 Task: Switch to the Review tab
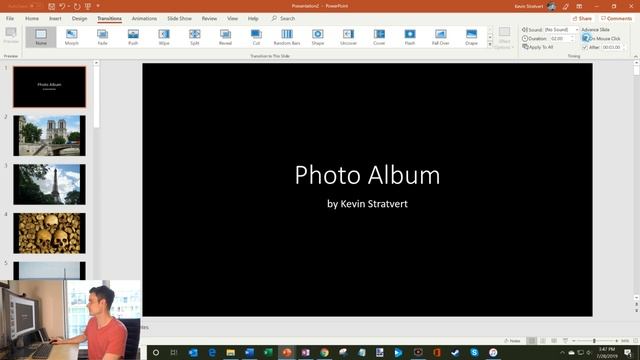click(209, 19)
